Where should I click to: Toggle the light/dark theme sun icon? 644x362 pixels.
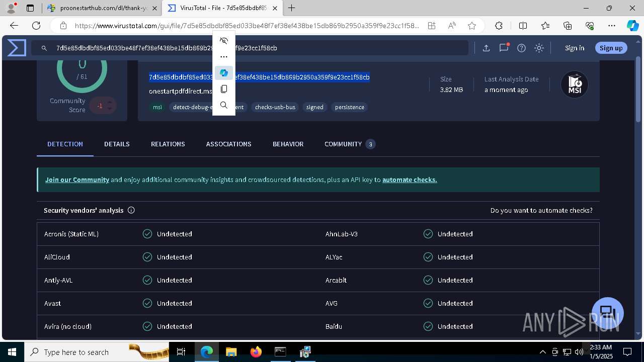[x=539, y=48]
